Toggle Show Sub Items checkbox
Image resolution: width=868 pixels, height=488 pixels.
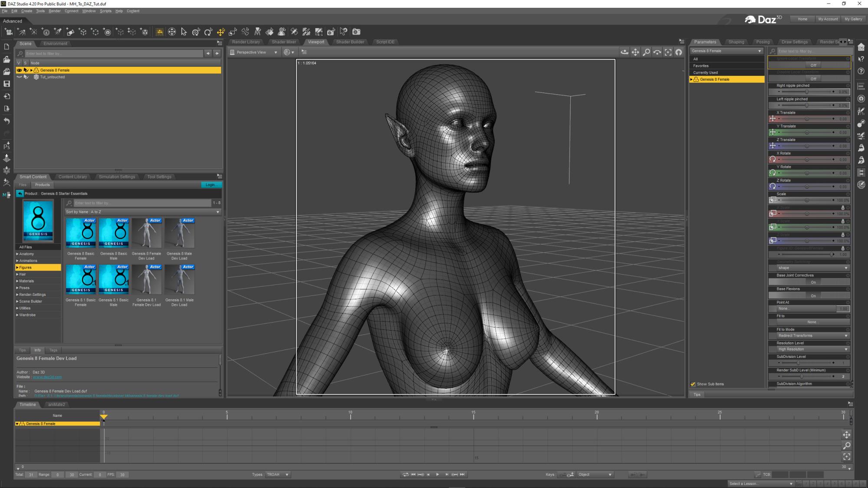coord(693,384)
